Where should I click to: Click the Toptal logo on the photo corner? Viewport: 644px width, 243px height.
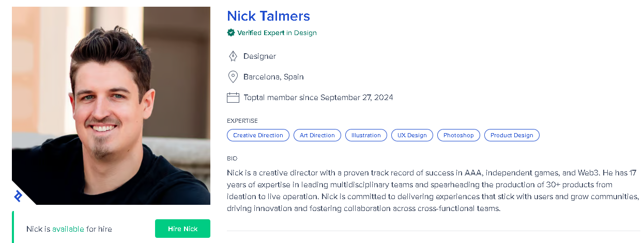(x=18, y=196)
